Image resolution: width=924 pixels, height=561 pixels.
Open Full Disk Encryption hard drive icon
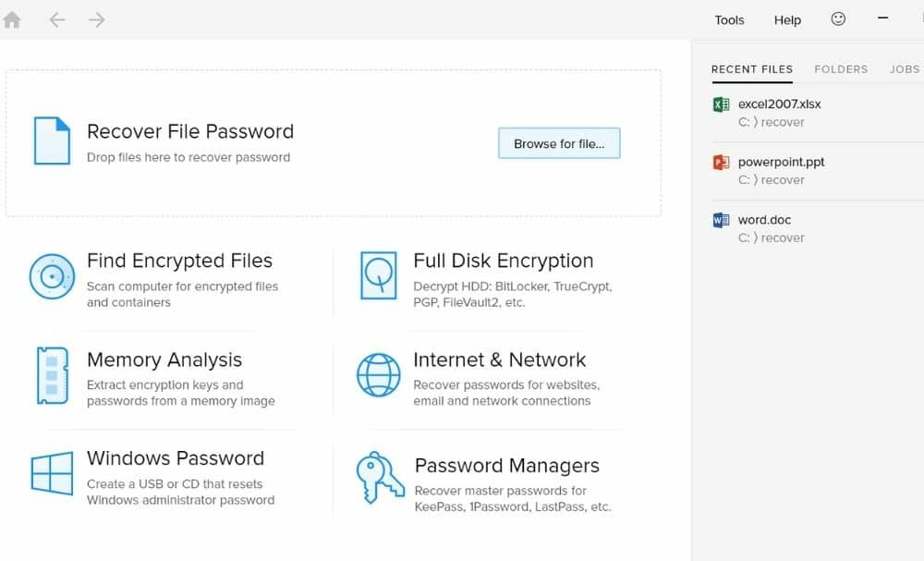click(x=378, y=275)
